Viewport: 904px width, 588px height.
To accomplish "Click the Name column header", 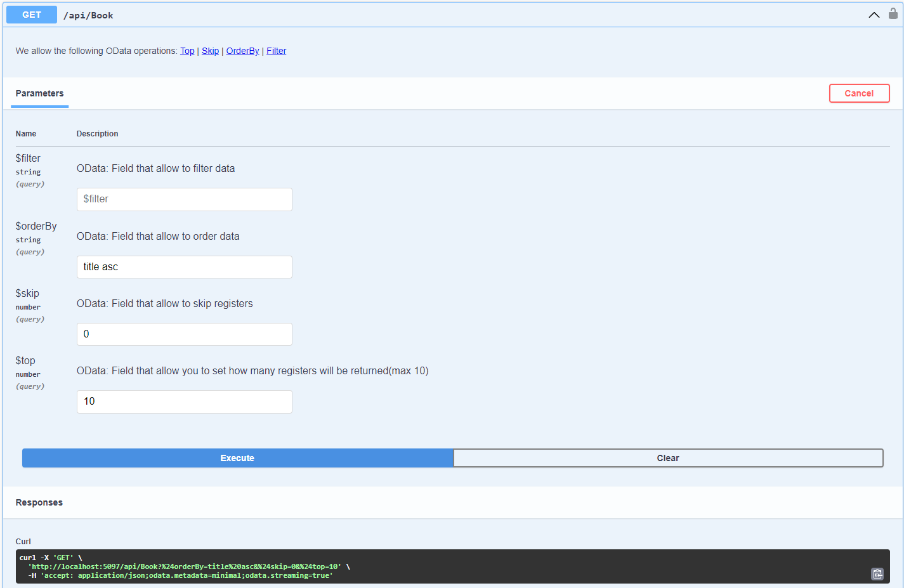I will tap(26, 134).
